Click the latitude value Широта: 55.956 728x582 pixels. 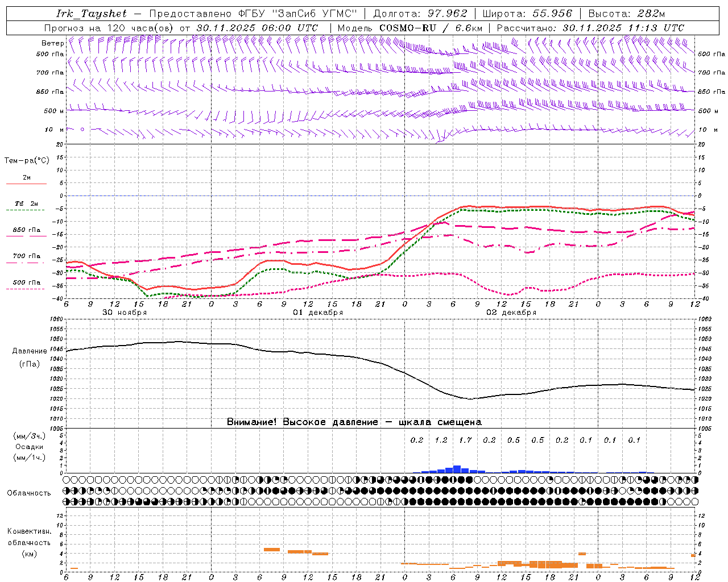[527, 14]
